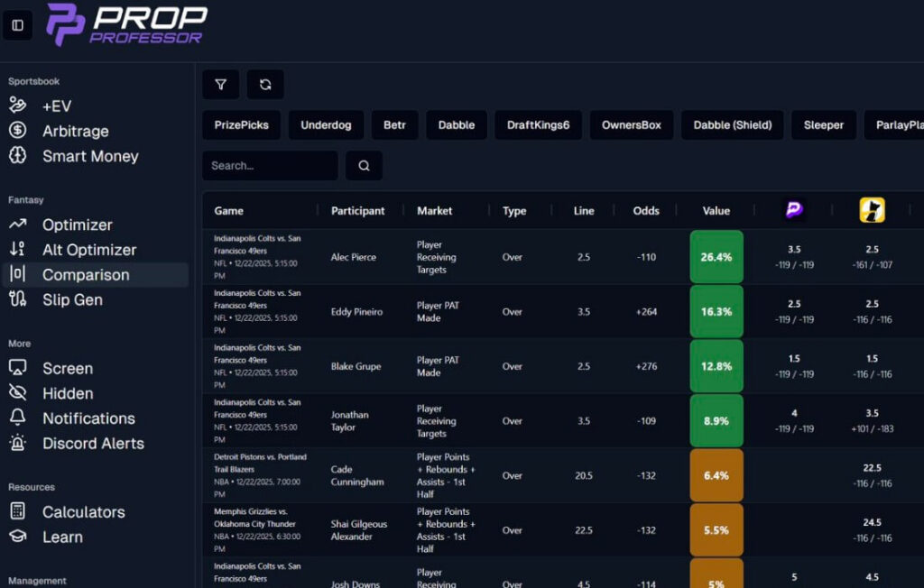Select the Dabble tab

click(x=457, y=125)
